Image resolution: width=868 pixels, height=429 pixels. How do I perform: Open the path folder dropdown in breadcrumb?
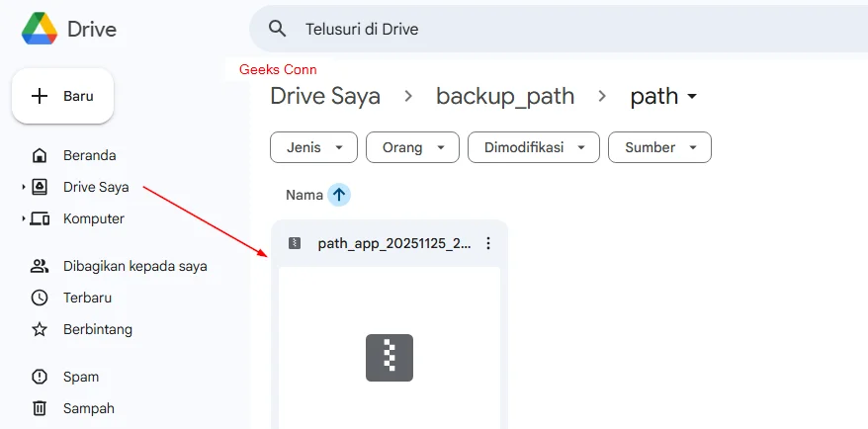663,96
